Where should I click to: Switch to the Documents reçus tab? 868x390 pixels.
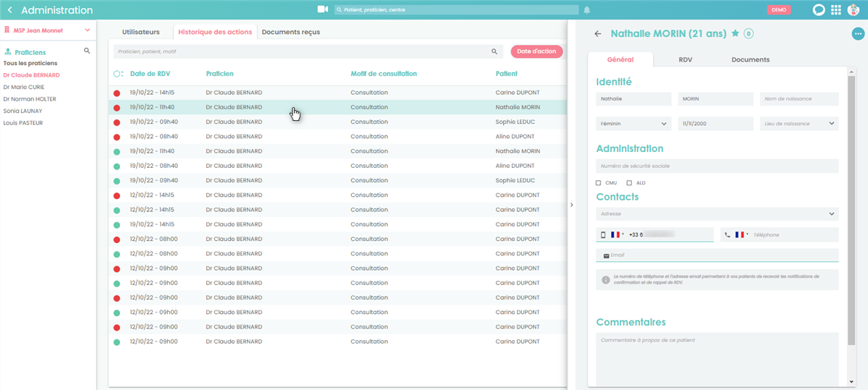click(x=290, y=32)
